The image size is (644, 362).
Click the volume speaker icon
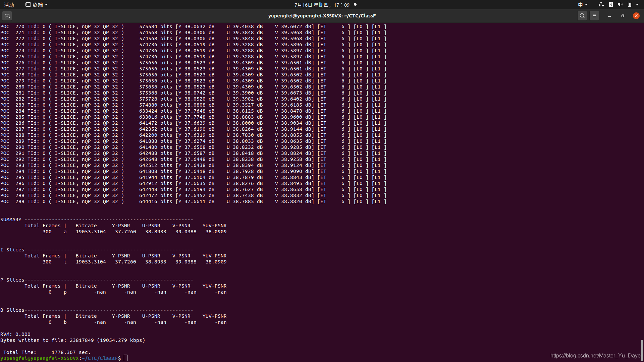(x=620, y=5)
